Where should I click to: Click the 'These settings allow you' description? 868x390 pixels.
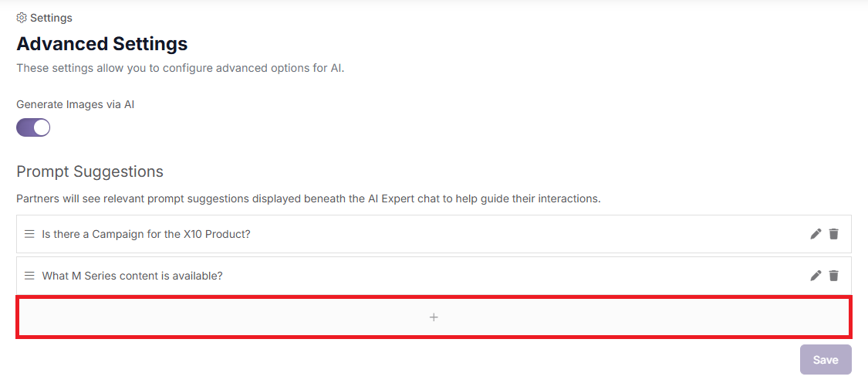pyautogui.click(x=180, y=68)
